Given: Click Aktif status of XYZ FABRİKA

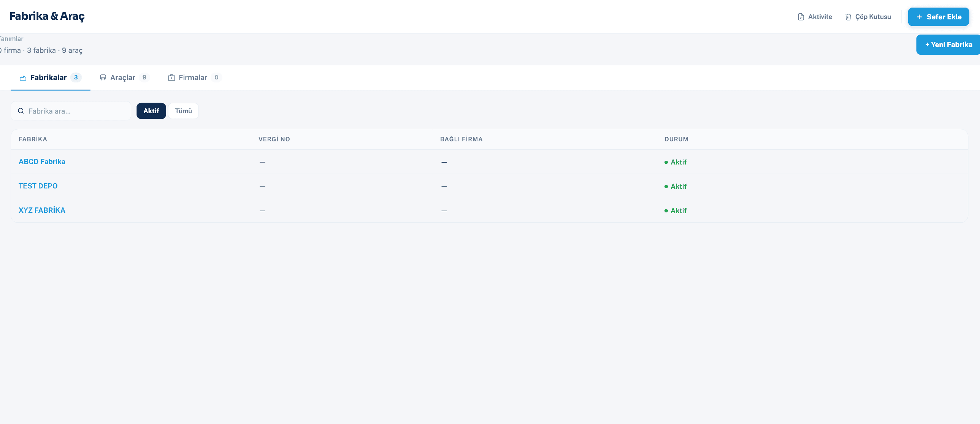Looking at the screenshot, I should point(676,210).
